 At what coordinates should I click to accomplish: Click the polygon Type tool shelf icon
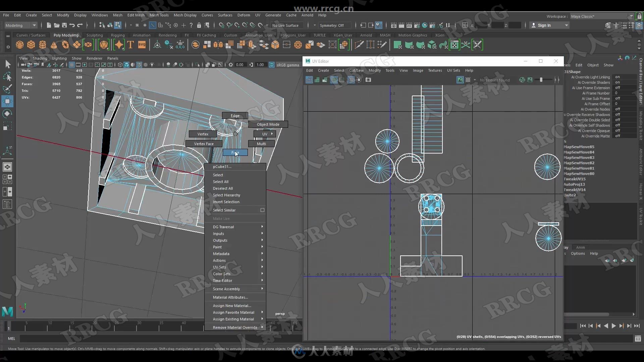coord(130,45)
